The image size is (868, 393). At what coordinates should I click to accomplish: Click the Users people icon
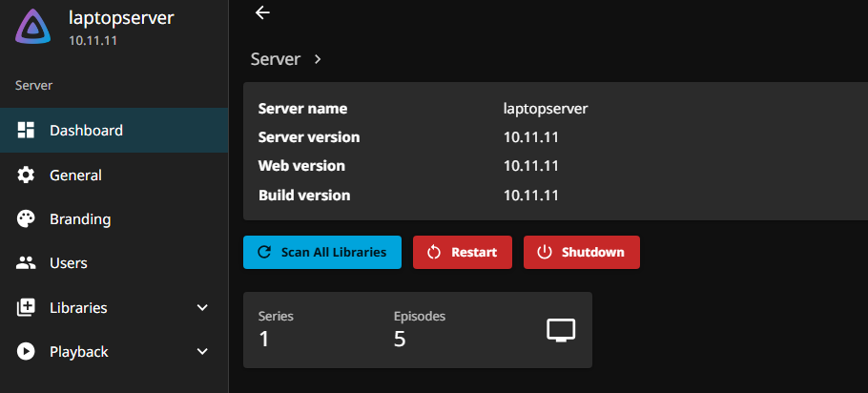pyautogui.click(x=26, y=263)
